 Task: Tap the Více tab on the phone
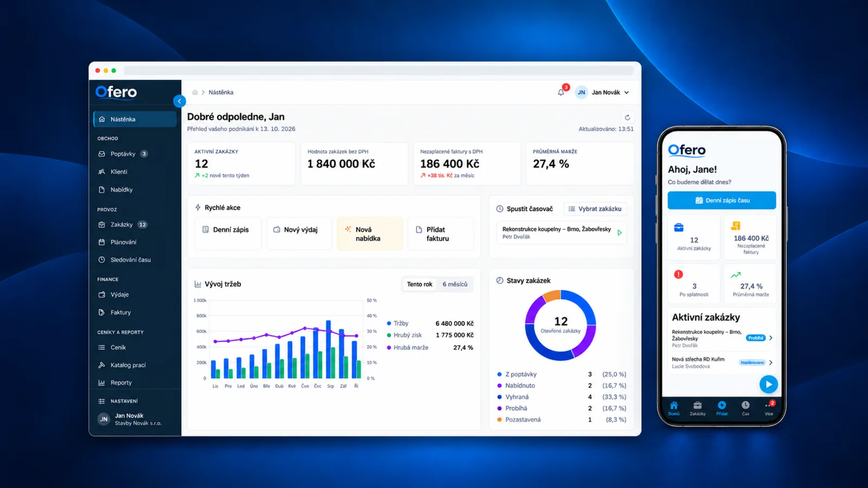769,408
